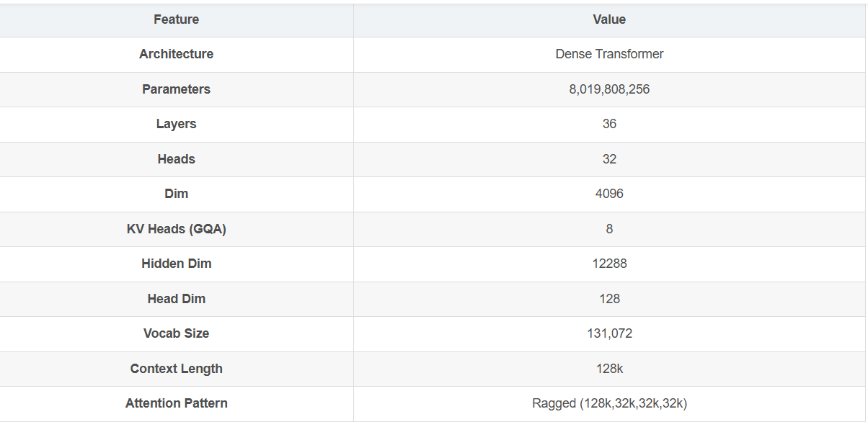The image size is (868, 422).
Task: Click the Vocab Size value 131,072
Action: pyautogui.click(x=609, y=333)
